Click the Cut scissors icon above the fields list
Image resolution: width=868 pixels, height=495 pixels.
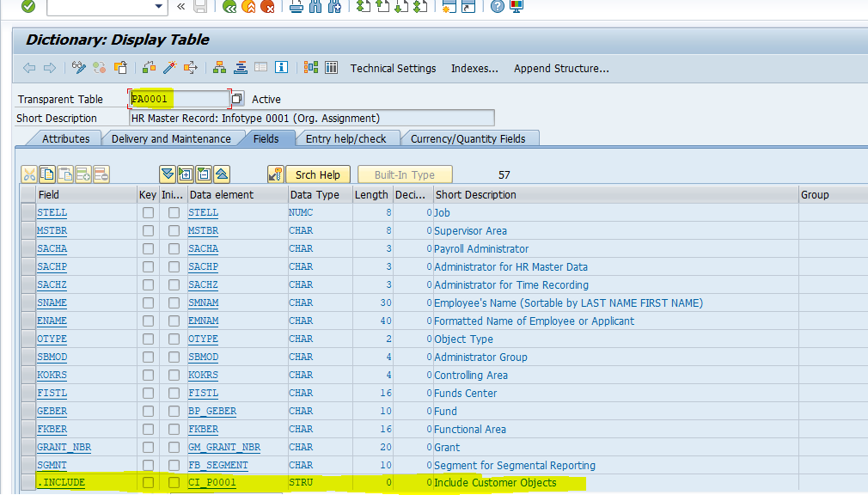31,174
